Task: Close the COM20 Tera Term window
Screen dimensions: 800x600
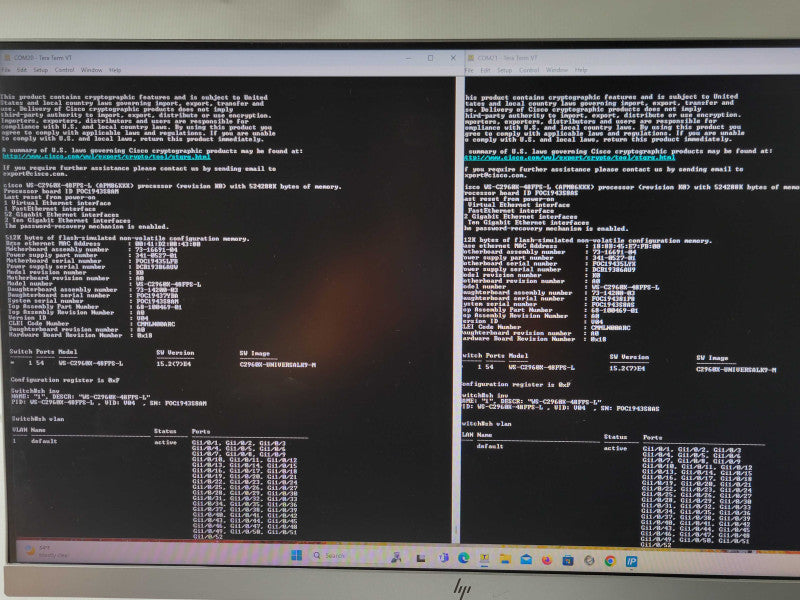Action: point(453,58)
